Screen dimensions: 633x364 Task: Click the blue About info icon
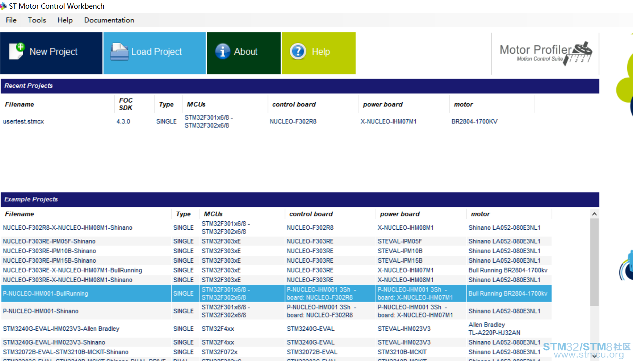(x=223, y=51)
